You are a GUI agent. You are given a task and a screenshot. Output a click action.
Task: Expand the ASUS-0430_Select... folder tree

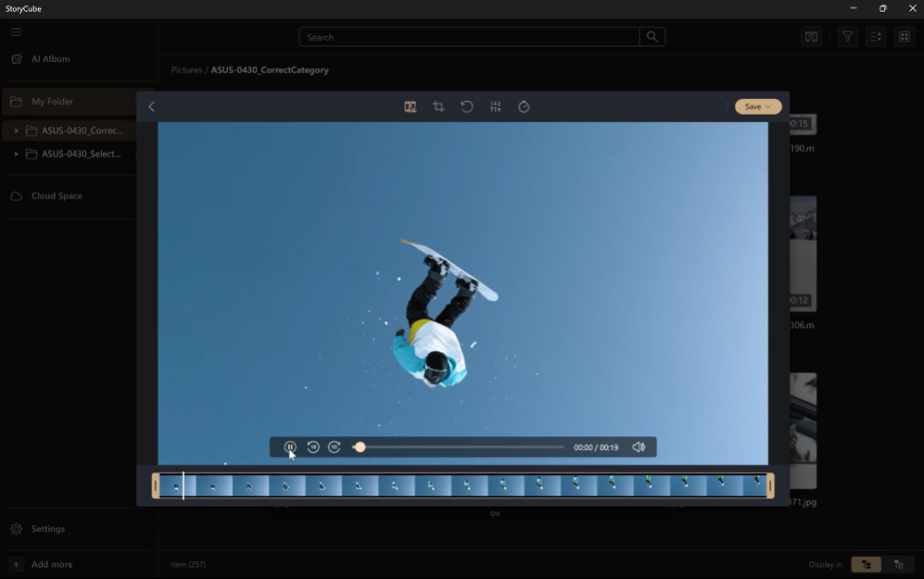point(16,154)
